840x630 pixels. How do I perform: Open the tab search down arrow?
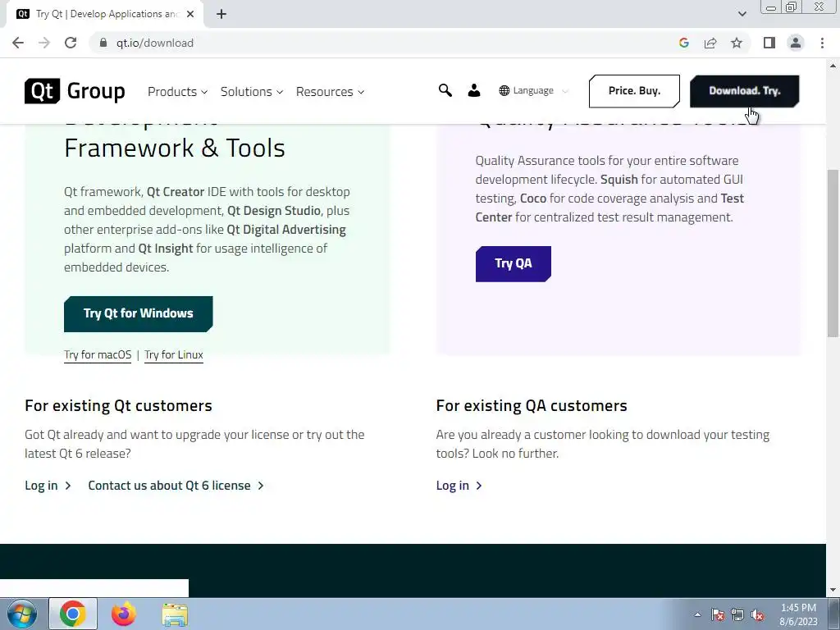[x=742, y=14]
